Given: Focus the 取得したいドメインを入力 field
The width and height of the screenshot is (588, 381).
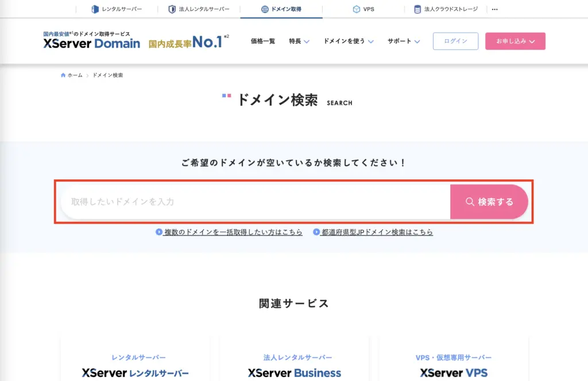Looking at the screenshot, I should (x=256, y=202).
